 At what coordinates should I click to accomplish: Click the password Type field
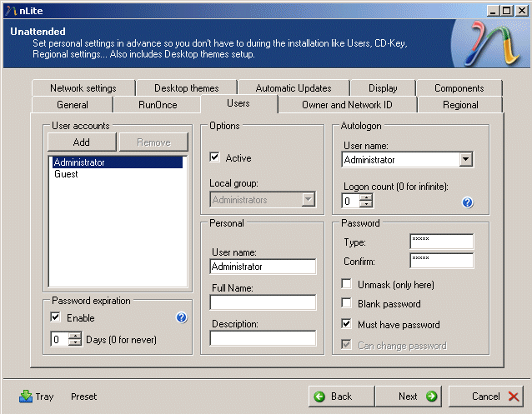pos(442,242)
